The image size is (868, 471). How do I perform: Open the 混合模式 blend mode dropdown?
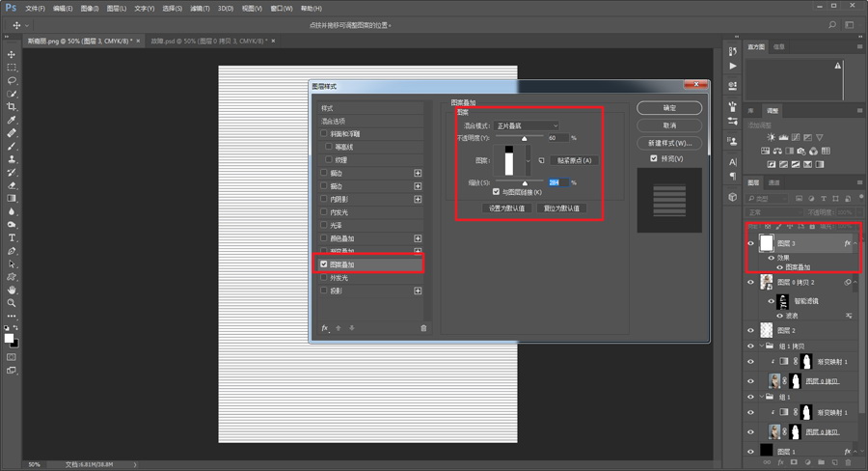tap(527, 125)
